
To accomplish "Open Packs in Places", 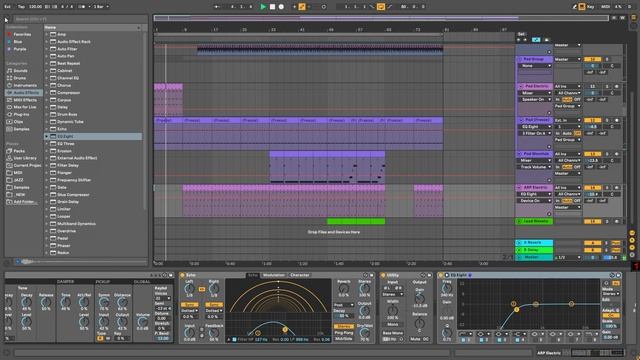I will [19, 151].
